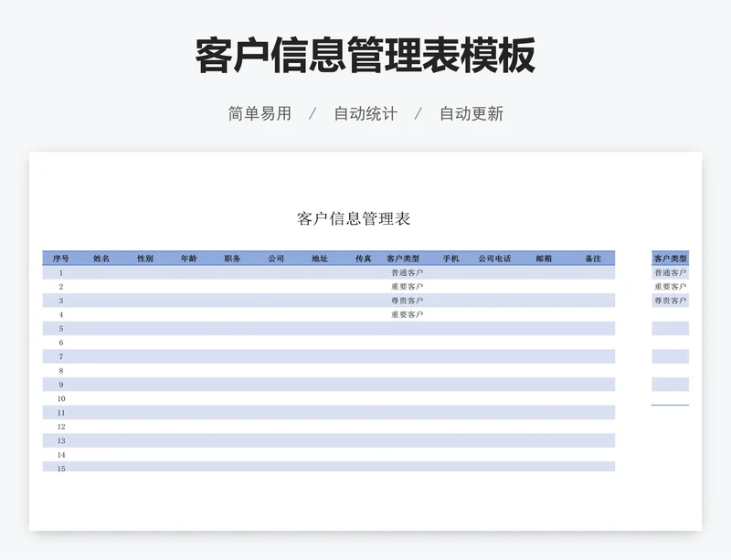Screen dimensions: 731x560
Task: Click the 备注 column header
Action: click(593, 259)
